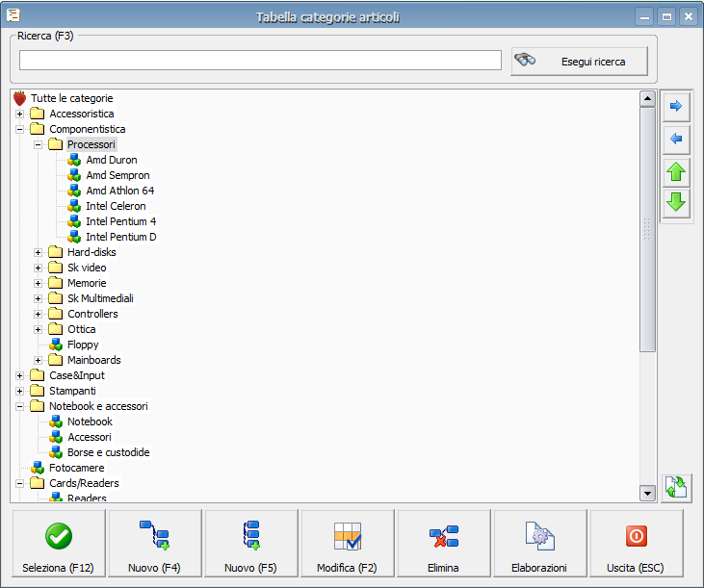
Task: Click Seleziona (F12) button
Action: point(59,543)
